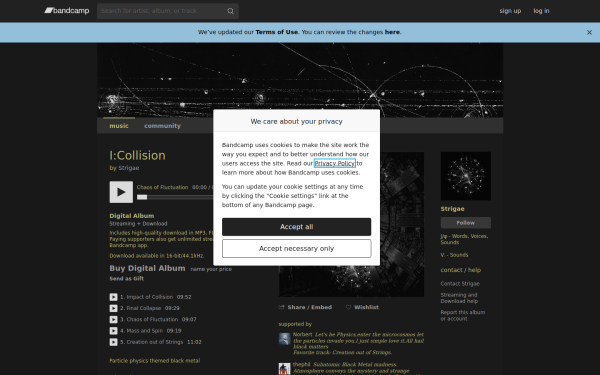
Task: Play track 2 Final Collapse
Action: click(x=113, y=308)
